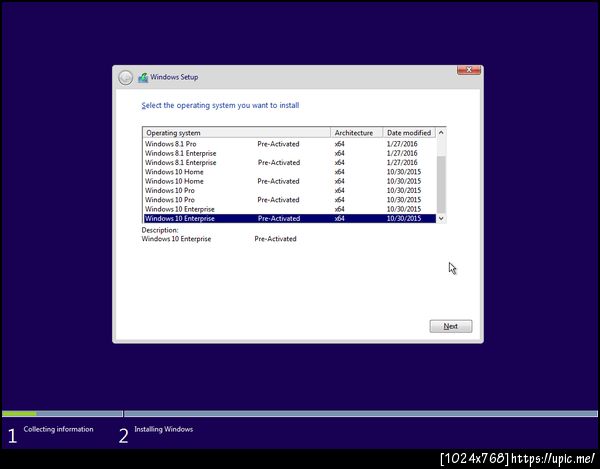The height and width of the screenshot is (469, 600).
Task: Sort by the Date modified column header
Action: [409, 133]
